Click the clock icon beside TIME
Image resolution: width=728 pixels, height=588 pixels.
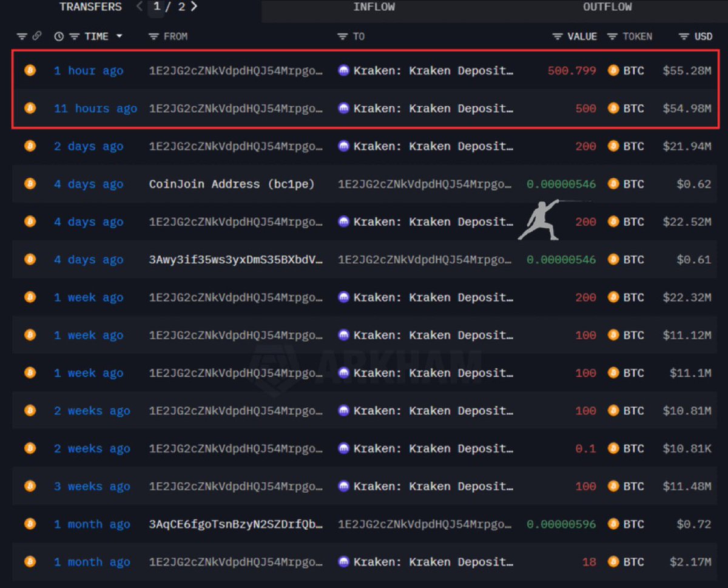[59, 36]
